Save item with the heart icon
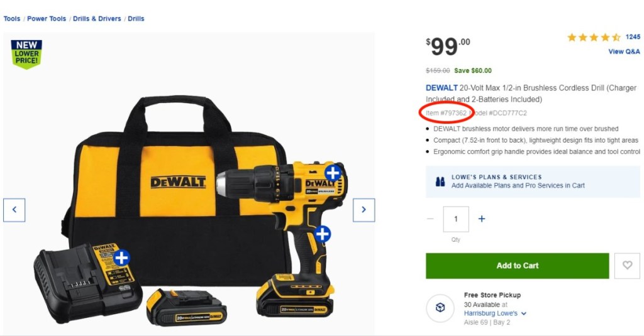The image size is (644, 336). [627, 266]
